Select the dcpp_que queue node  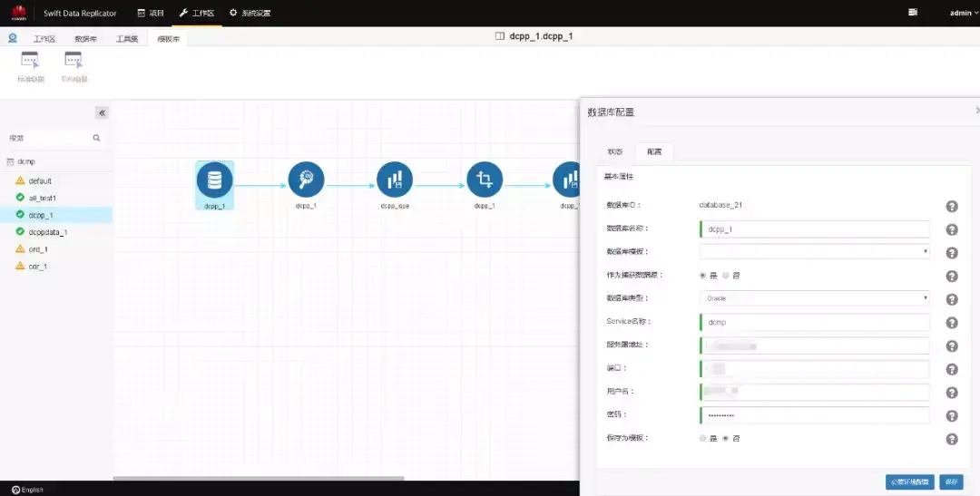[395, 180]
